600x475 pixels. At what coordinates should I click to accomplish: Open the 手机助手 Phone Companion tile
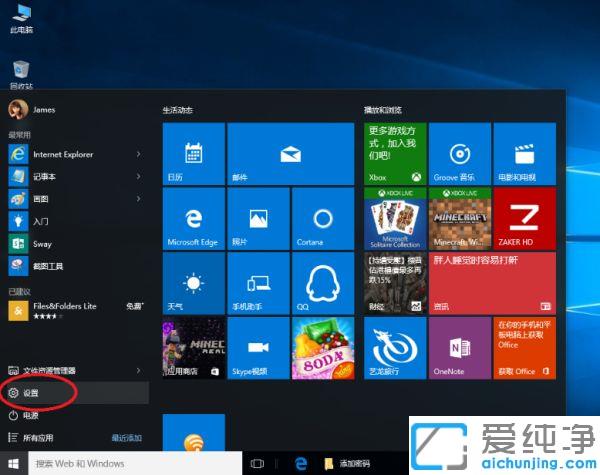click(x=258, y=283)
